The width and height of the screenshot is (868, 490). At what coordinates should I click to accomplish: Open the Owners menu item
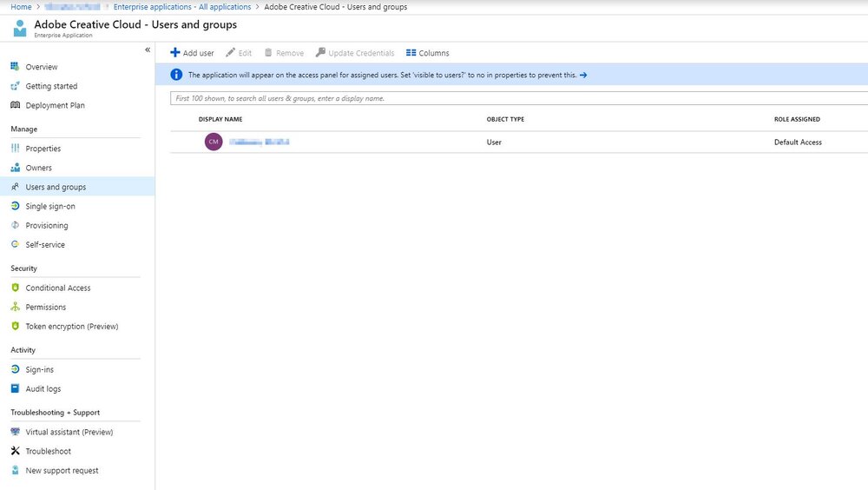coord(39,168)
